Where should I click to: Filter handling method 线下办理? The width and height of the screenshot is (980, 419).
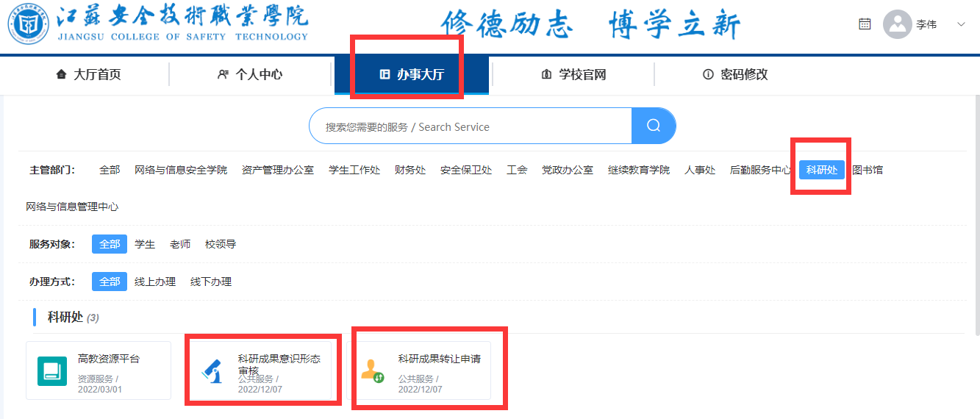pyautogui.click(x=211, y=282)
